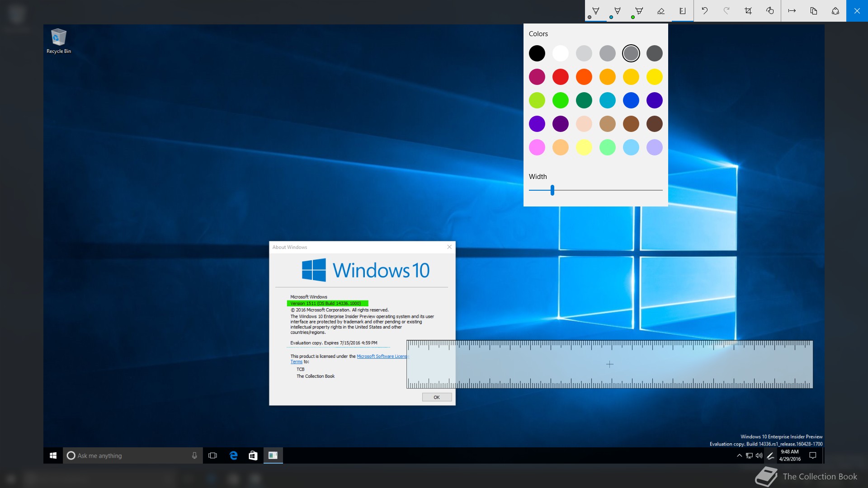The image size is (868, 488).
Task: Click 'The Collection Book' licensee text
Action: (x=316, y=376)
